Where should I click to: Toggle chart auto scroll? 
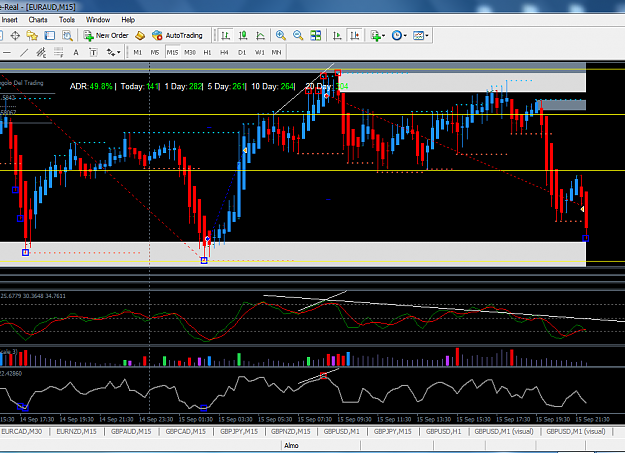(337, 35)
